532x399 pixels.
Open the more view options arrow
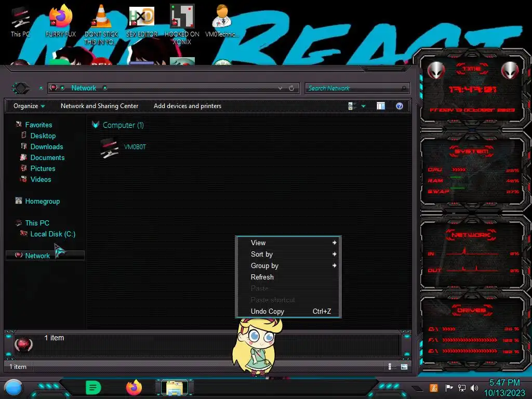(363, 106)
